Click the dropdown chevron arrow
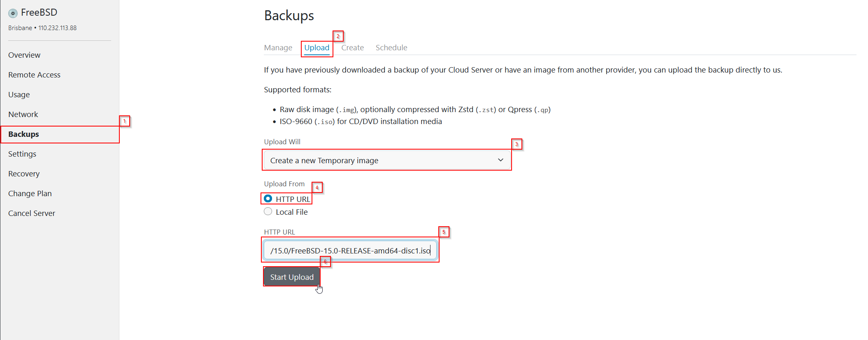Screen dimensions: 868x340 pos(500,160)
